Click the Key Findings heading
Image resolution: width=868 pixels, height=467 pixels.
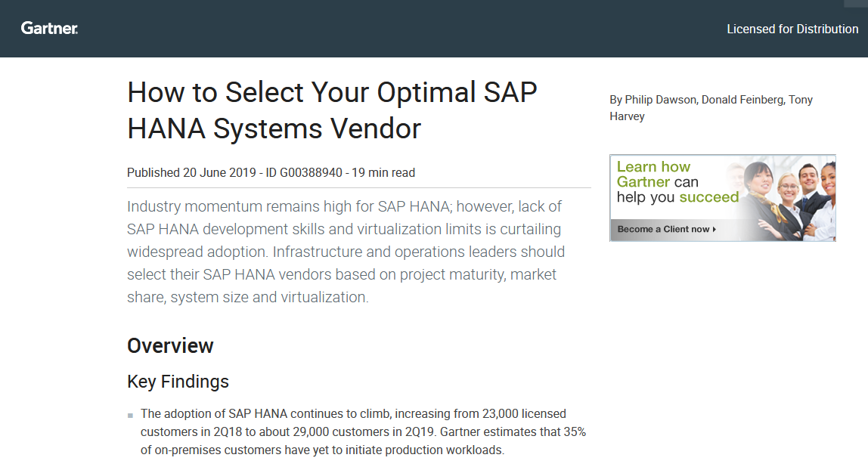click(178, 382)
